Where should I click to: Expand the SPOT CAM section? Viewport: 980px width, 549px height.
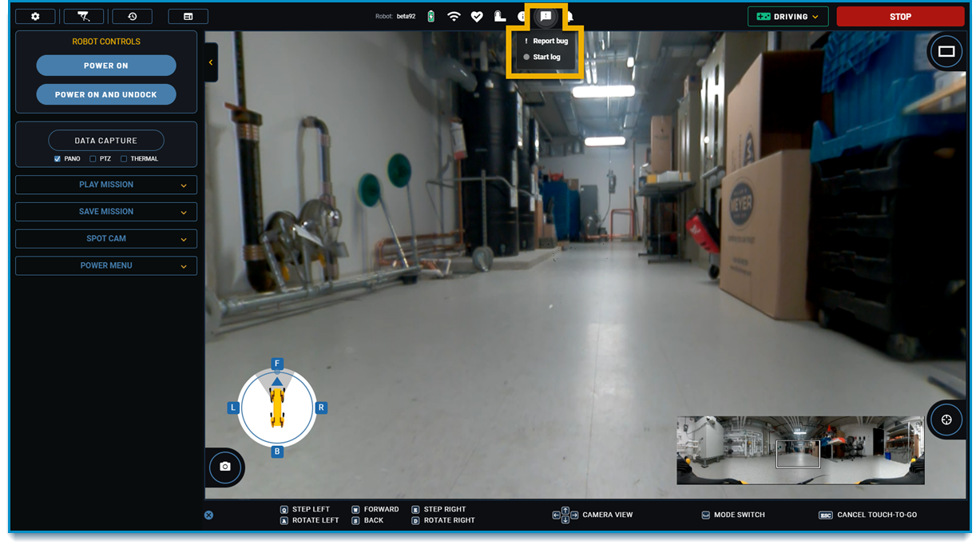pos(105,238)
